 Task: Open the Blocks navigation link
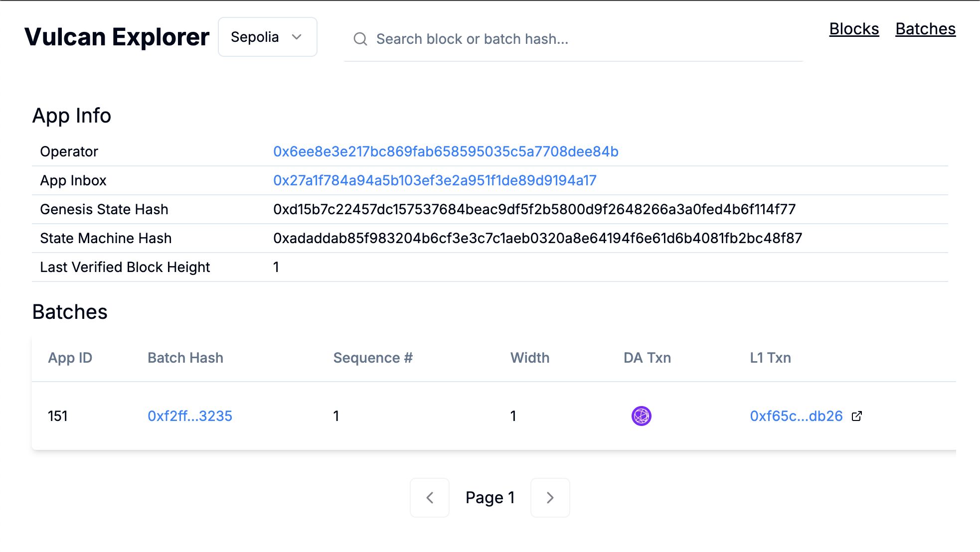tap(854, 29)
